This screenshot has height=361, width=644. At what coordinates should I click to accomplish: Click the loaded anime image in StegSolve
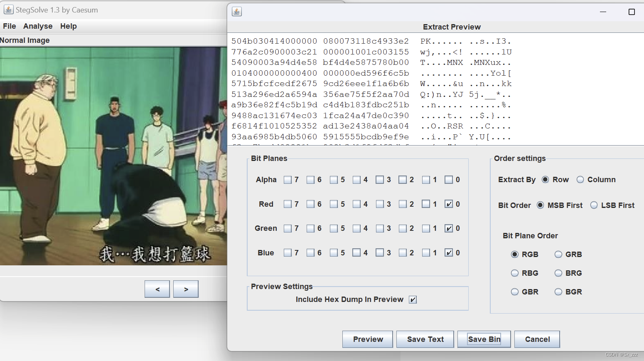coord(113,156)
